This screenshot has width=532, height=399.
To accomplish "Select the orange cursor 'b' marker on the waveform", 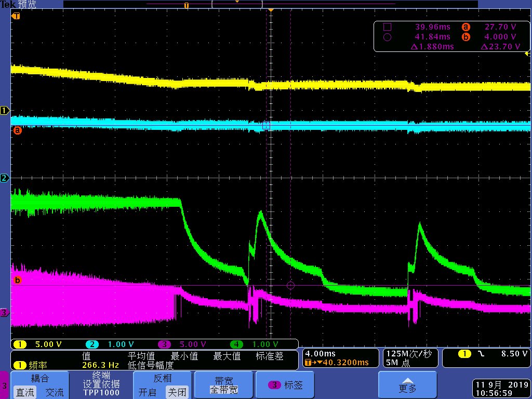I will tap(18, 280).
